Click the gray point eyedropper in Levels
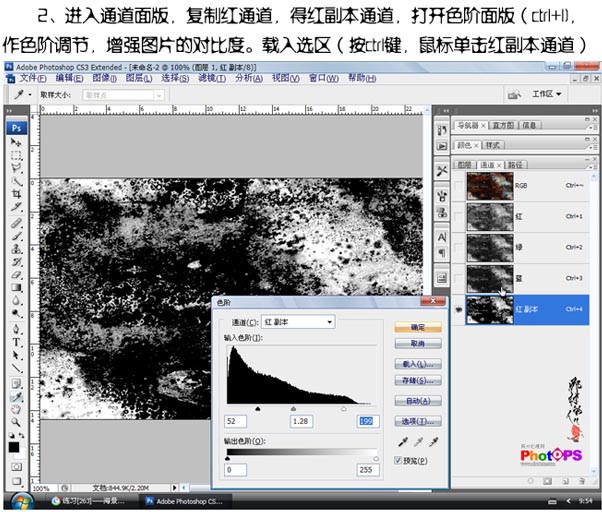This screenshot has width=602, height=512. click(418, 440)
